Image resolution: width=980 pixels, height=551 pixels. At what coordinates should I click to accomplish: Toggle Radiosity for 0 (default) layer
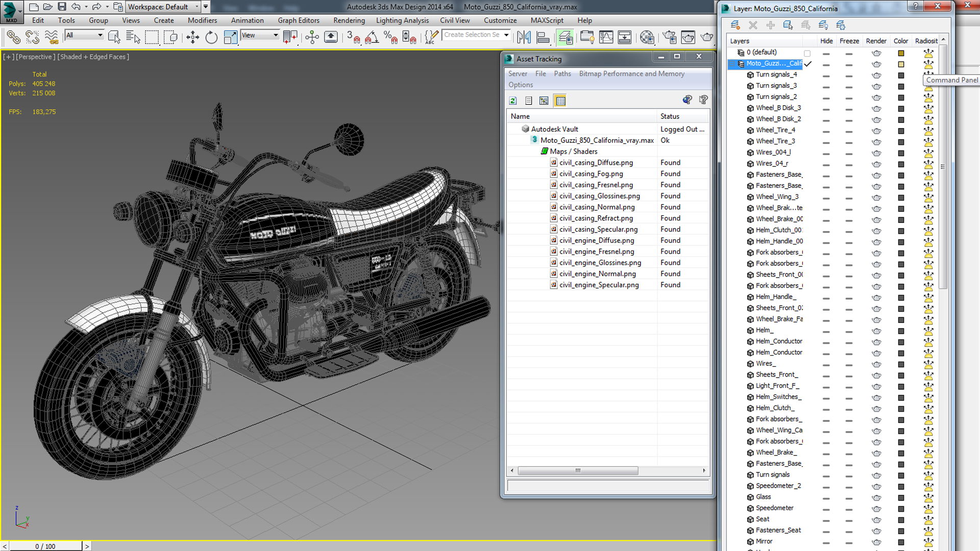(x=928, y=53)
